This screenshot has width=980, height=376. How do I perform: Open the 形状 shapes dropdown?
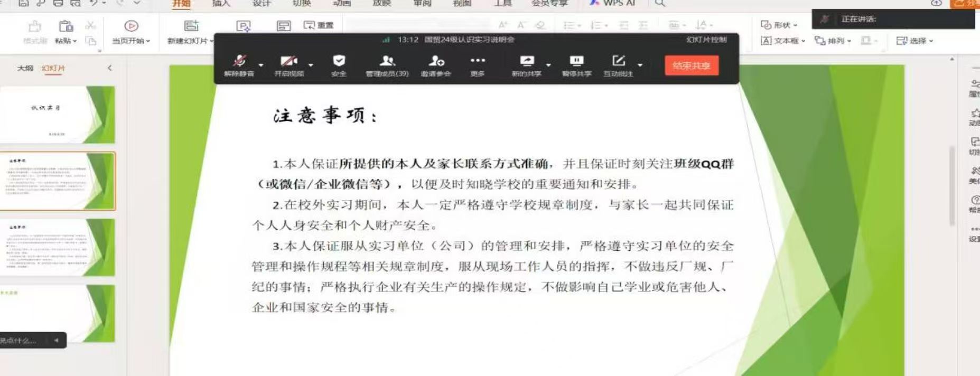pyautogui.click(x=779, y=25)
